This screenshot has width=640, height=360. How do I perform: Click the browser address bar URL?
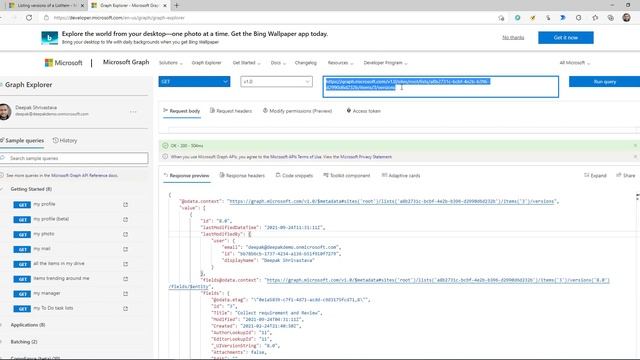[x=119, y=18]
